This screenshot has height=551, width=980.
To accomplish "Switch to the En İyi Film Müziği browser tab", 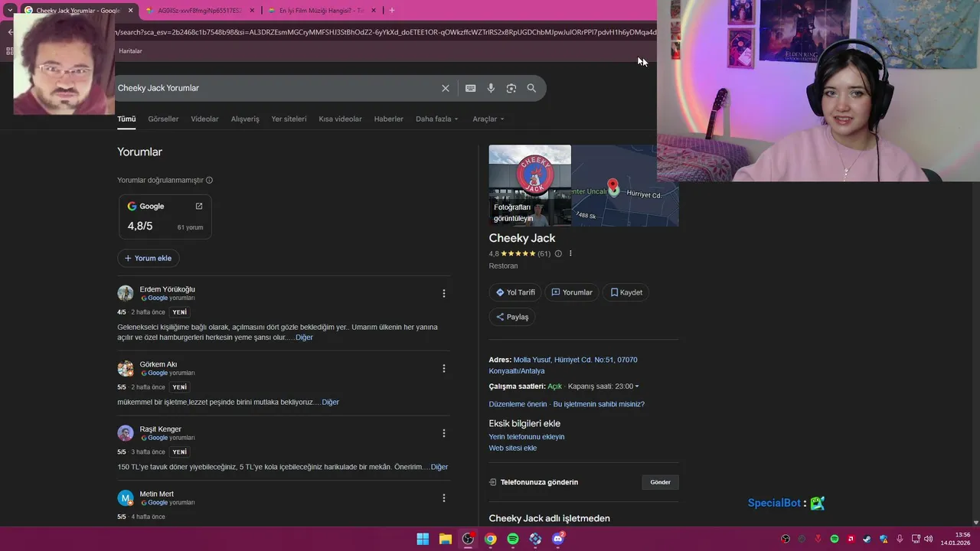I will tap(322, 10).
